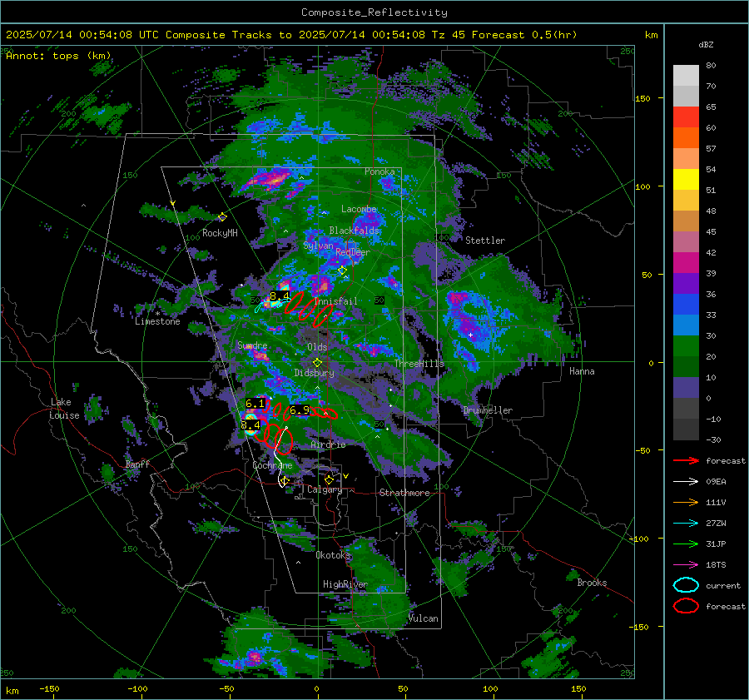Click the red forecast ellipse legend icon
Image resolution: width=749 pixels, height=700 pixels.
(x=686, y=606)
